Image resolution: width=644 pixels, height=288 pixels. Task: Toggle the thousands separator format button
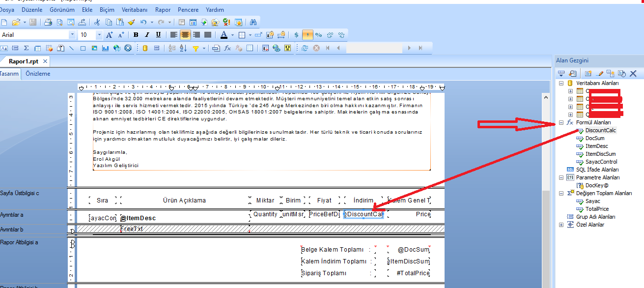tap(308, 35)
